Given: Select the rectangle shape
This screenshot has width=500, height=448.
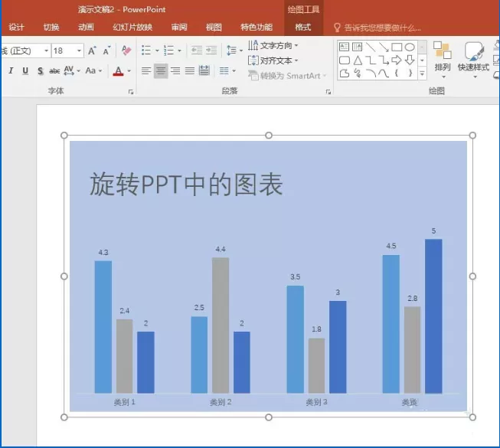Looking at the screenshot, I should [397, 47].
